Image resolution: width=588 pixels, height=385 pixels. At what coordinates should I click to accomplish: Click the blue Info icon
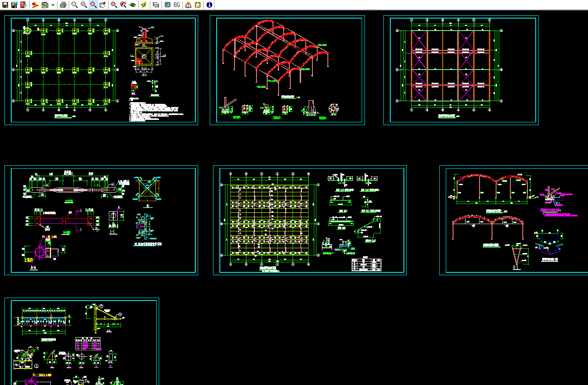point(209,5)
